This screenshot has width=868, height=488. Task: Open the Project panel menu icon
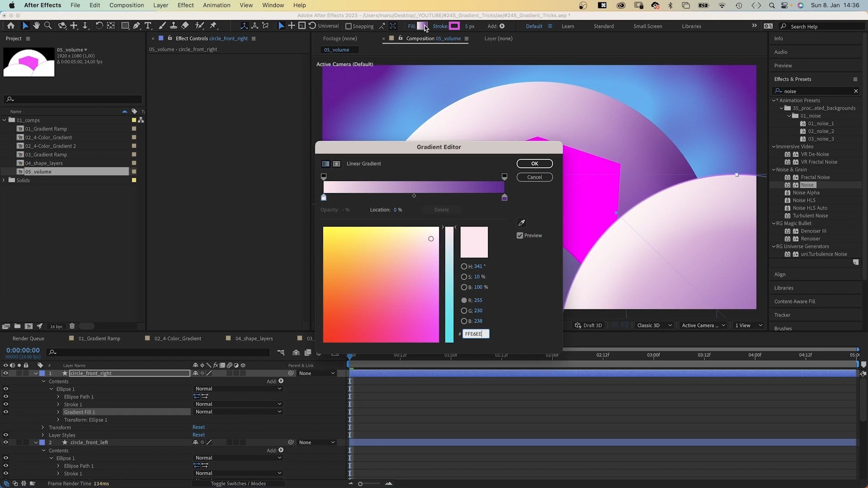pyautogui.click(x=28, y=38)
